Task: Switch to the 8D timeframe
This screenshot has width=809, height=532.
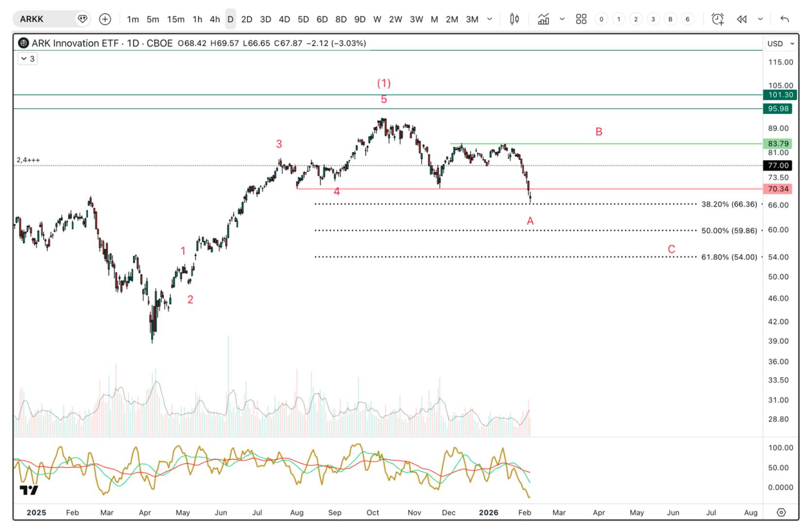Action: [341, 19]
